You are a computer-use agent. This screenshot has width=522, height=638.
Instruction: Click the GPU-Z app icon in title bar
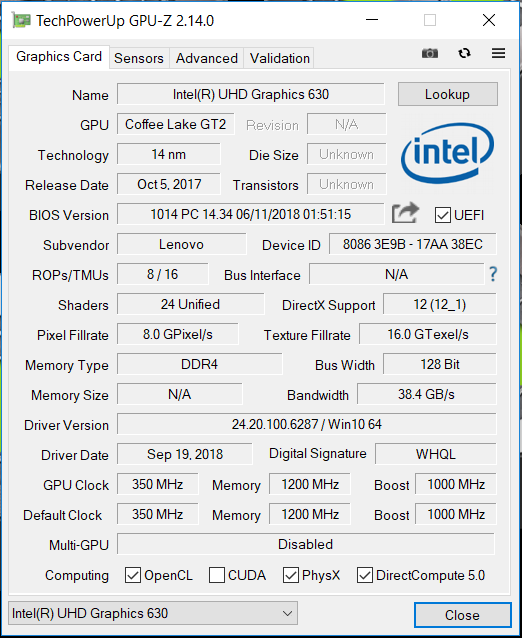(x=21, y=20)
